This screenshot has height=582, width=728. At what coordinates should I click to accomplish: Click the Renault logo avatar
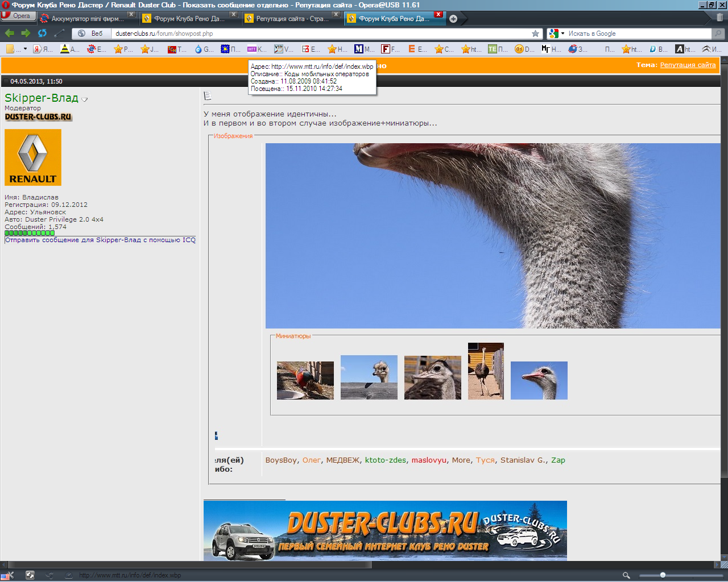[x=33, y=157]
